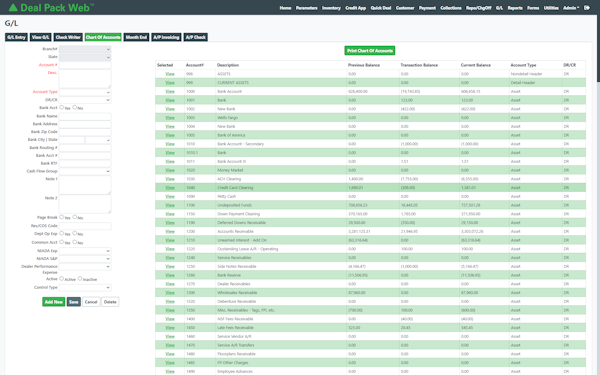Select Yes for Common Acct
The height and width of the screenshot is (375, 600).
[62, 242]
